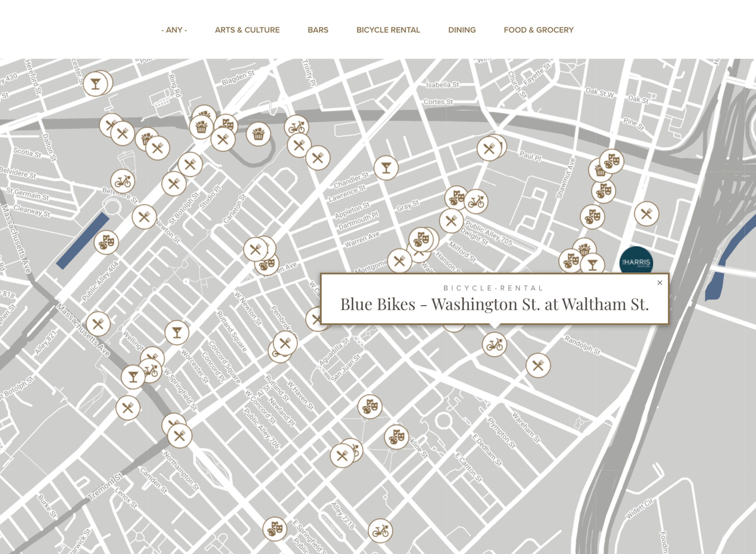Choose Food & Grocery filter

[x=539, y=30]
